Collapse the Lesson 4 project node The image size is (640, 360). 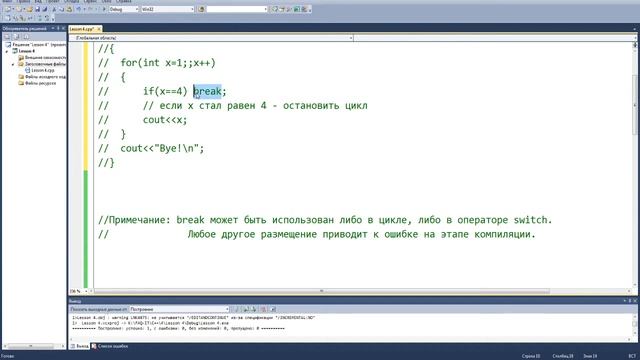point(7,51)
